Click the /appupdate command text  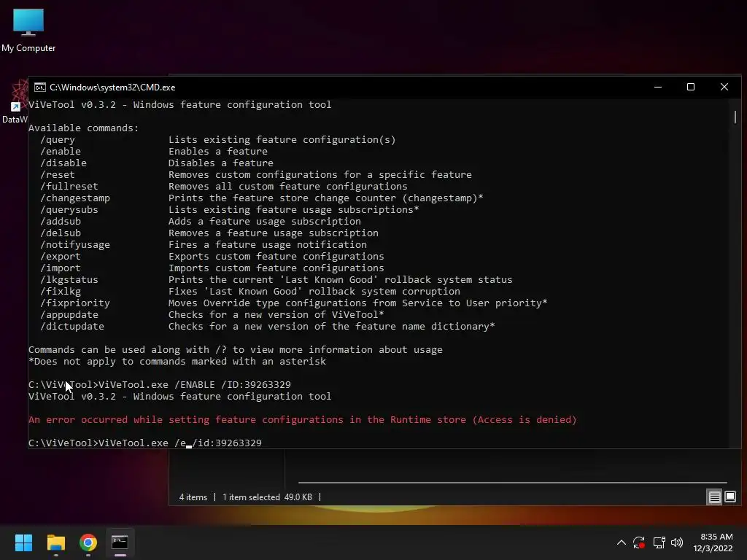(x=69, y=315)
